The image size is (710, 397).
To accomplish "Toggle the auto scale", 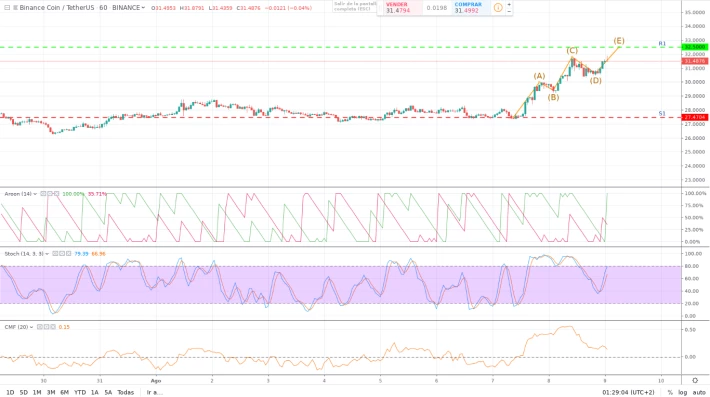I will pyautogui.click(x=699, y=392).
